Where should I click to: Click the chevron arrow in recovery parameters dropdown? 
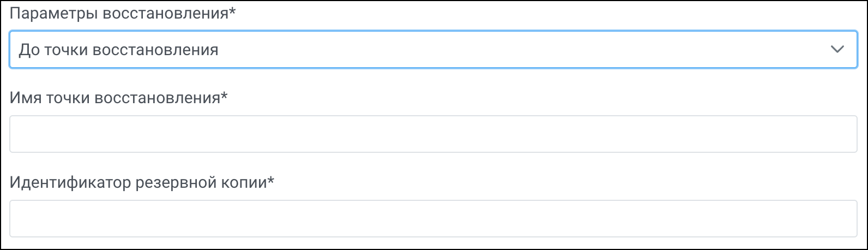coord(836,50)
